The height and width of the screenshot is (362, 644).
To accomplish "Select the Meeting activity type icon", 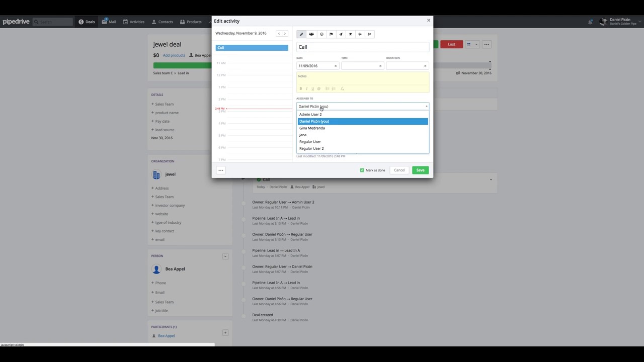I will click(x=311, y=34).
